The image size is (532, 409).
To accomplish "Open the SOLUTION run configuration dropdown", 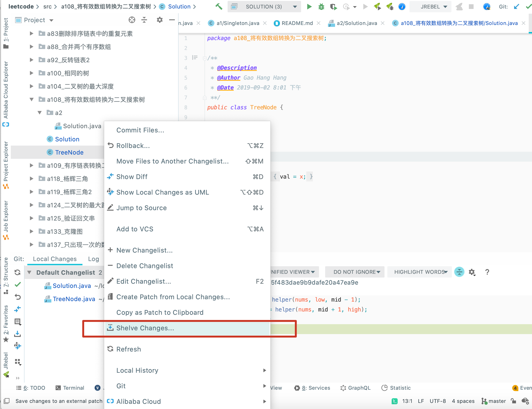I will [294, 7].
